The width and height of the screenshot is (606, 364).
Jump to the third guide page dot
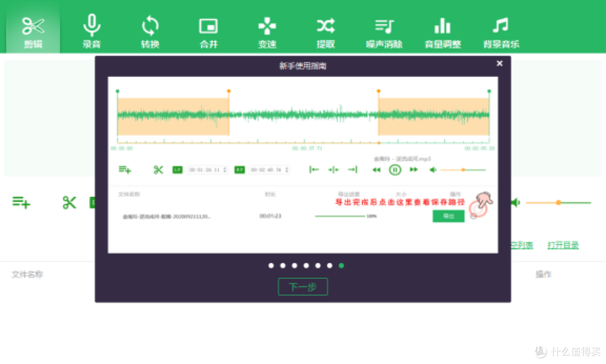click(x=295, y=265)
